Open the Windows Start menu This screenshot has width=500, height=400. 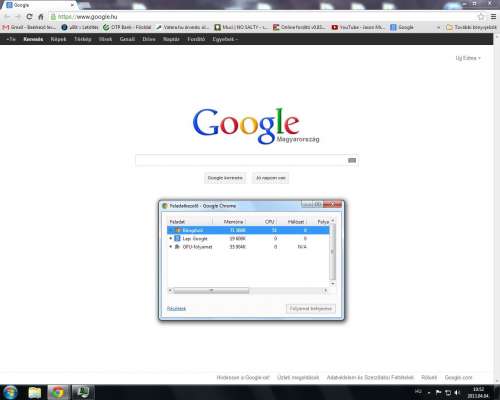[10, 392]
